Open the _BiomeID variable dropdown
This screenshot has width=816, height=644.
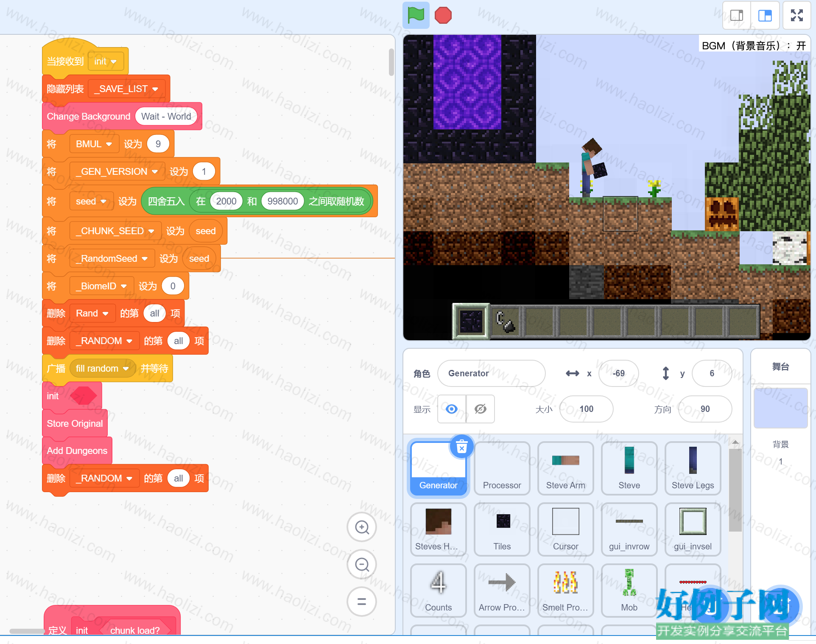click(101, 286)
